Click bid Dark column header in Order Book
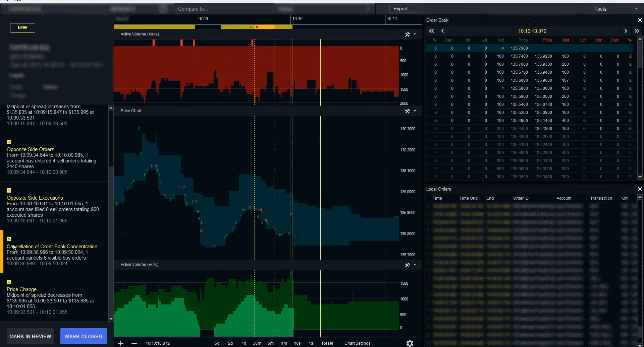The image size is (644, 347). coord(449,40)
